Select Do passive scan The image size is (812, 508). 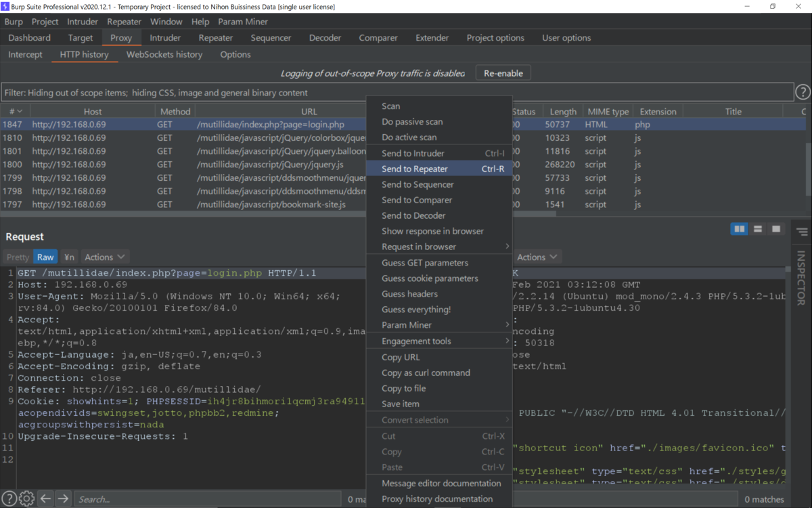[x=438, y=121]
